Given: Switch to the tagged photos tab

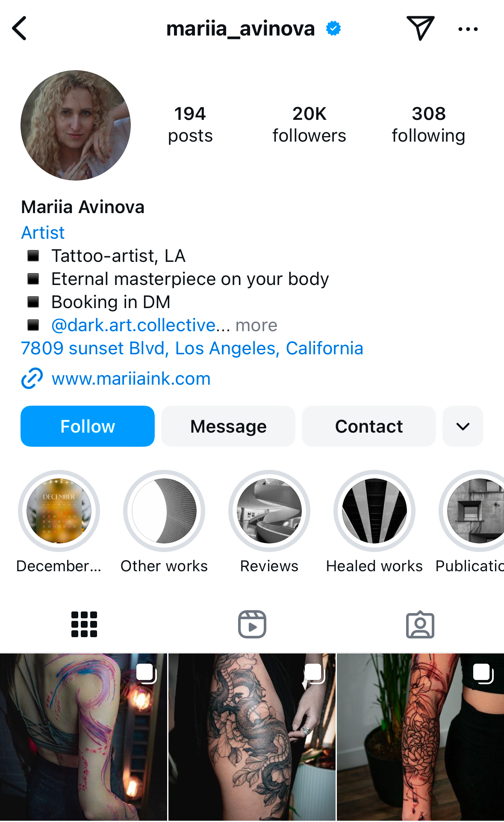Looking at the screenshot, I should tap(420, 624).
